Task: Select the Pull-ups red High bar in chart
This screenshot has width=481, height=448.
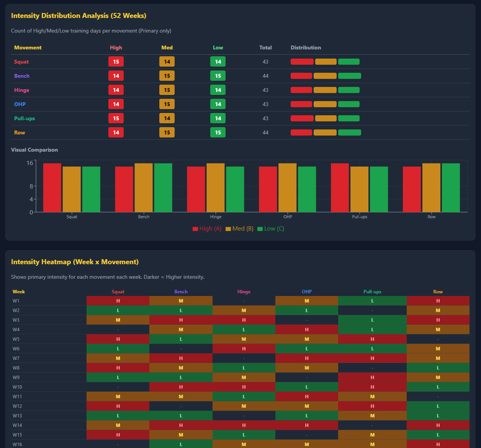Action: [340, 188]
